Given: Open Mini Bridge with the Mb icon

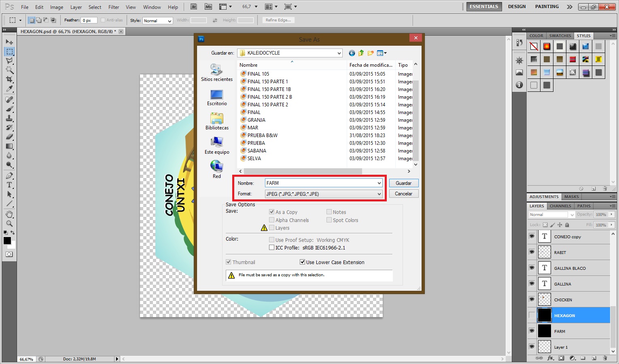Looking at the screenshot, I should pos(208,7).
